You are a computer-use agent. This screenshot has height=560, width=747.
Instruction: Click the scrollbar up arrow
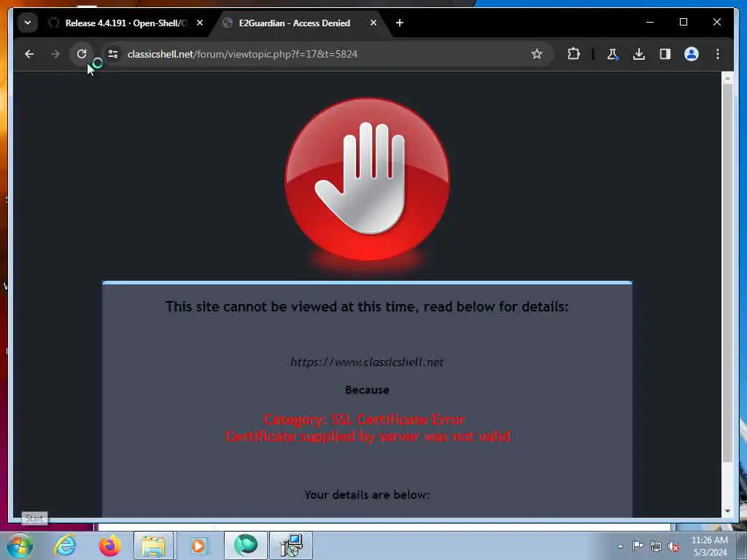tap(727, 78)
